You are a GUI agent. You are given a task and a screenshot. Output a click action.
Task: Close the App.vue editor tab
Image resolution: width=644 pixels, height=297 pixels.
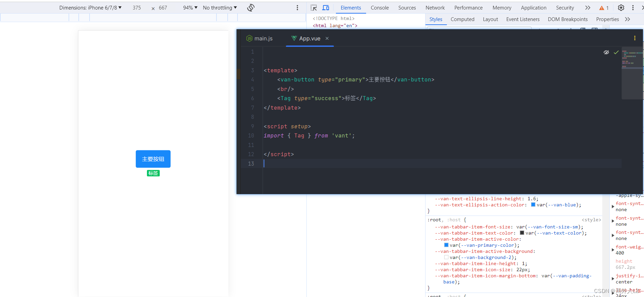(x=327, y=38)
